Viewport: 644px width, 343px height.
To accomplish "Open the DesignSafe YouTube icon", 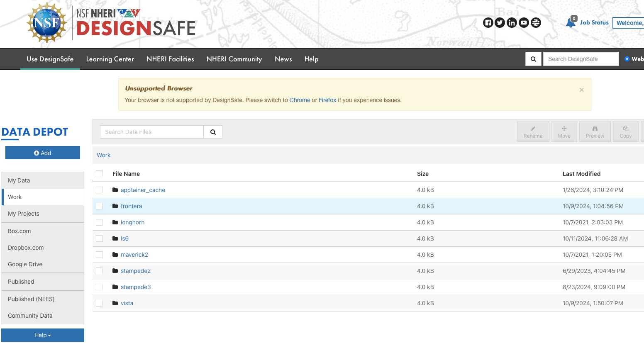I will pos(524,23).
